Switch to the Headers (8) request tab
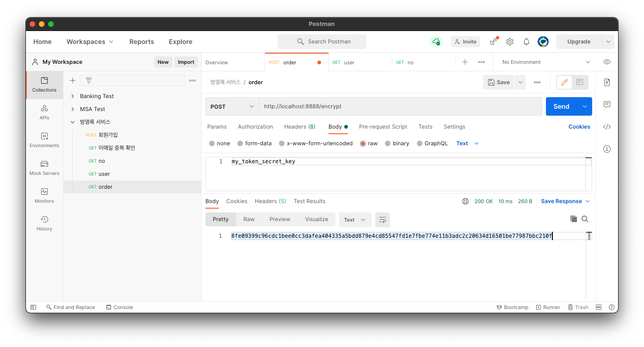Image resolution: width=644 pixels, height=347 pixels. (x=300, y=127)
